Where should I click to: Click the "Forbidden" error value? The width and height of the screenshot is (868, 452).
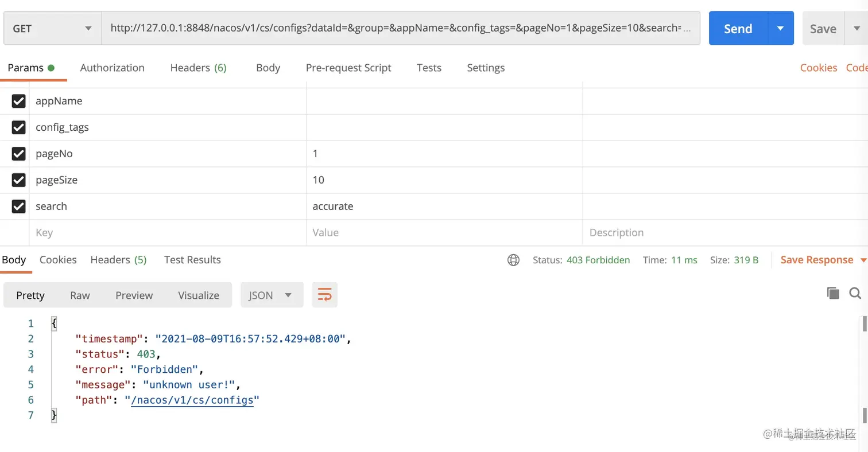point(165,369)
